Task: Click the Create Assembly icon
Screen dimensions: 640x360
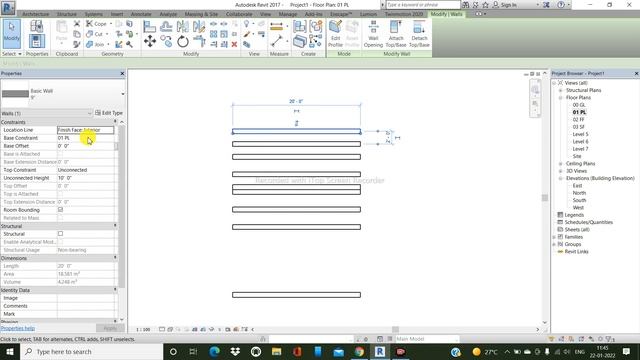Action: coord(300,27)
